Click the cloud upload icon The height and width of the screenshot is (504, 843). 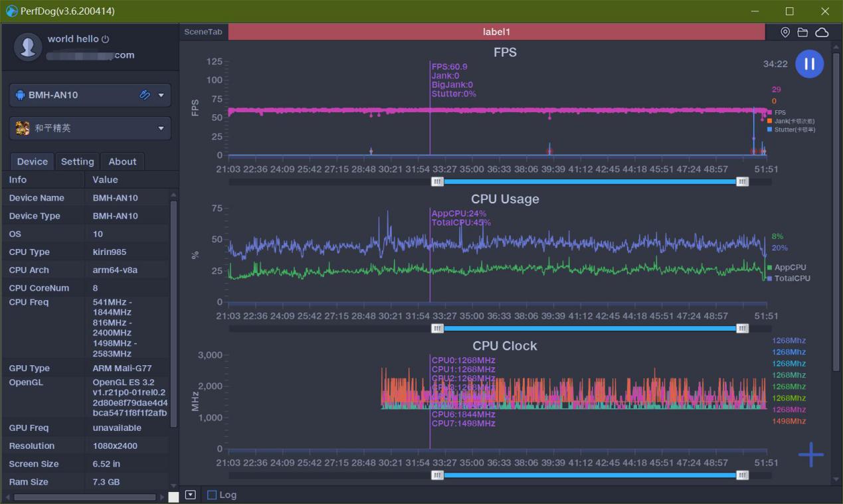[x=822, y=33]
